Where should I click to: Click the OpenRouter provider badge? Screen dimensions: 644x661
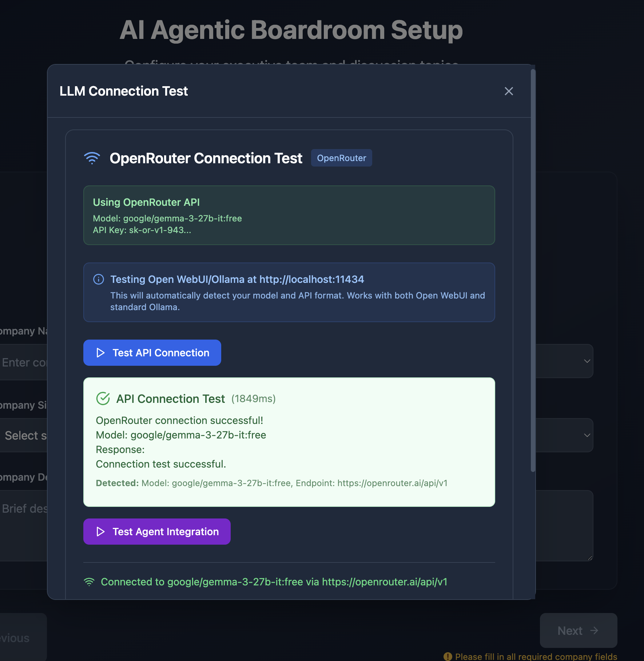pos(341,158)
